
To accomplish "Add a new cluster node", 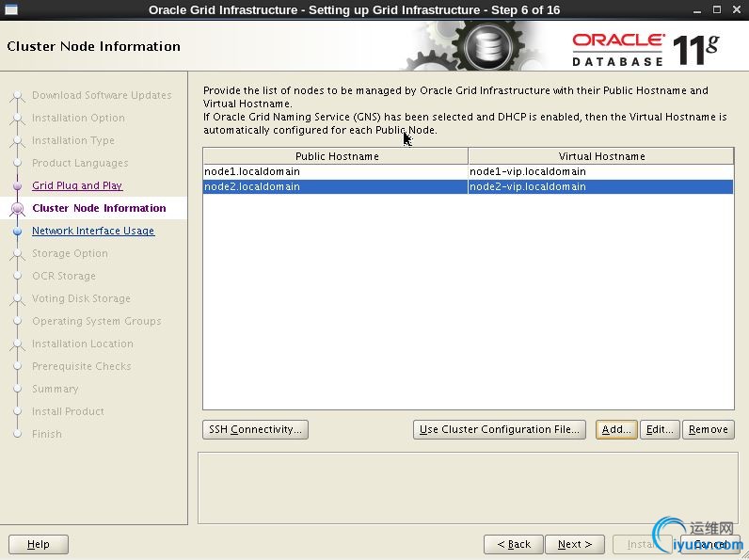I will click(616, 429).
